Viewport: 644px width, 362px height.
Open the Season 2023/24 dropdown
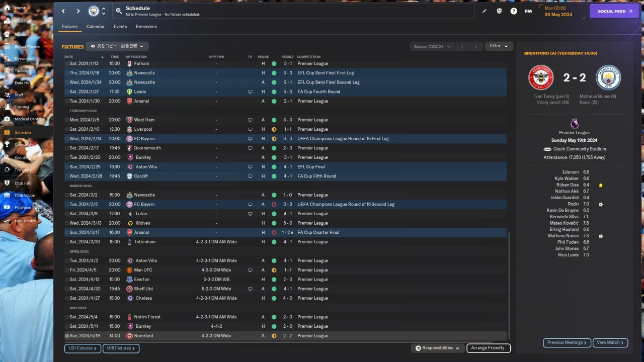click(432, 46)
